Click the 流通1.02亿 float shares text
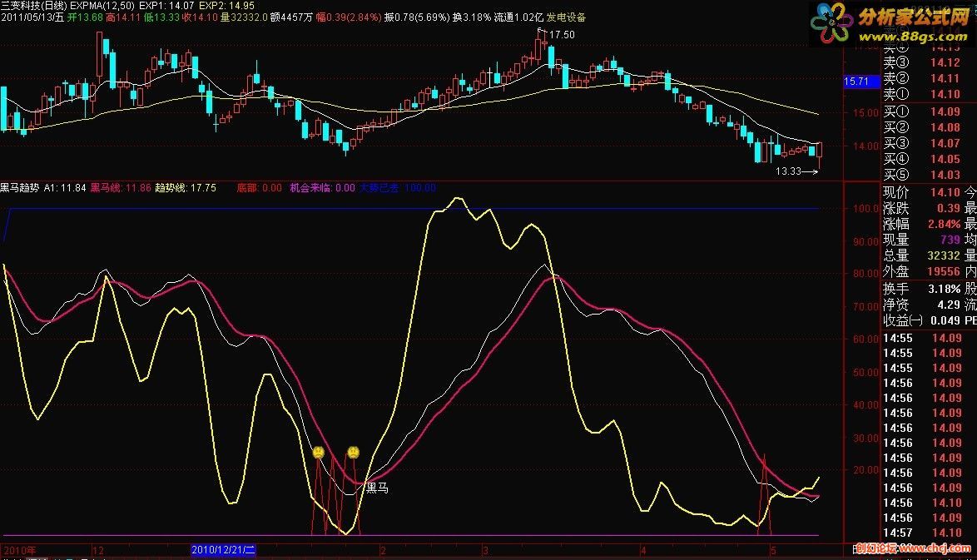 [x=519, y=17]
